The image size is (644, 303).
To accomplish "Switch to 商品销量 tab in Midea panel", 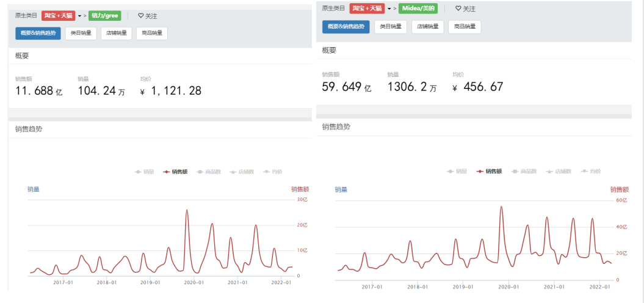I will [x=465, y=27].
